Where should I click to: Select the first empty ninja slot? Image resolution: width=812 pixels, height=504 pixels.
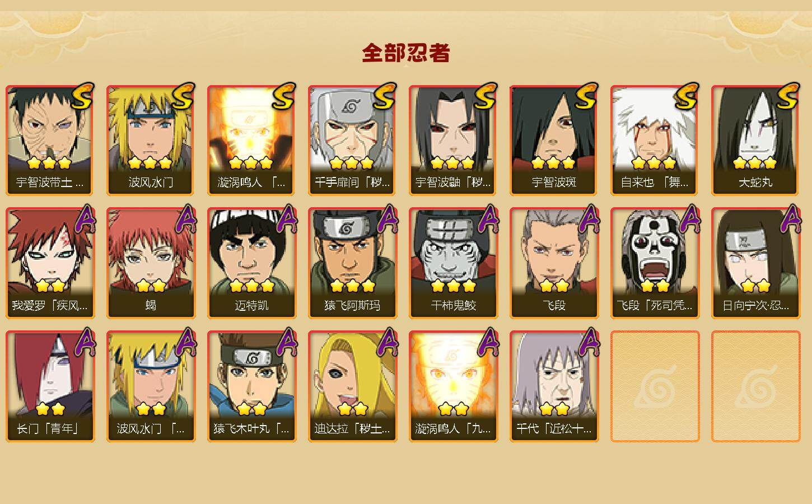click(x=655, y=386)
